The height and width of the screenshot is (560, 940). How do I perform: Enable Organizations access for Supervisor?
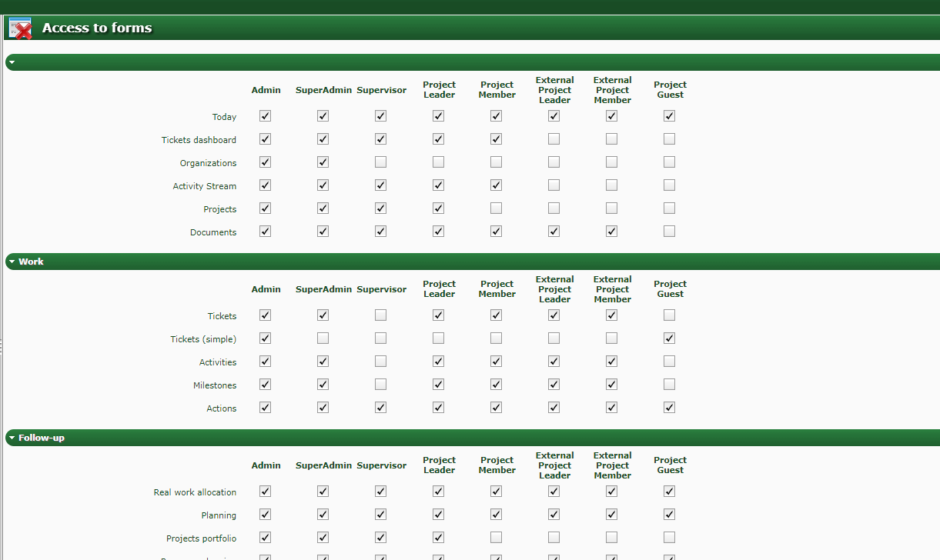380,162
